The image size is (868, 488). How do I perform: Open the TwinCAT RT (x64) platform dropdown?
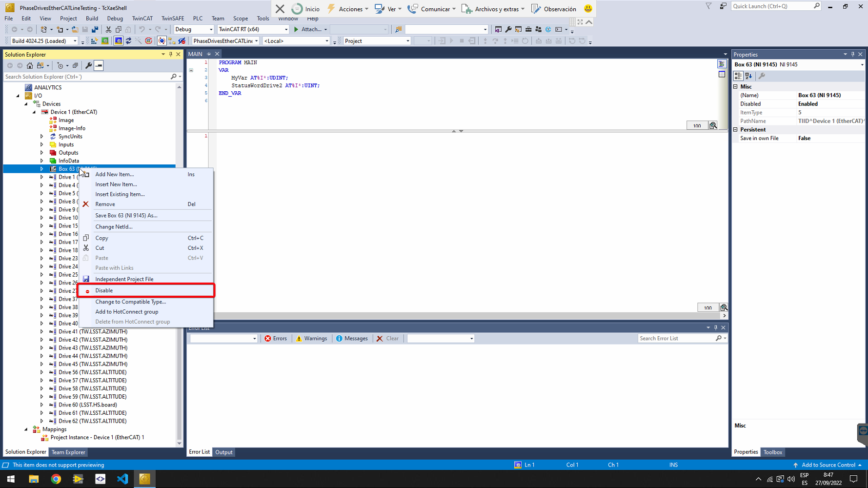pos(253,29)
